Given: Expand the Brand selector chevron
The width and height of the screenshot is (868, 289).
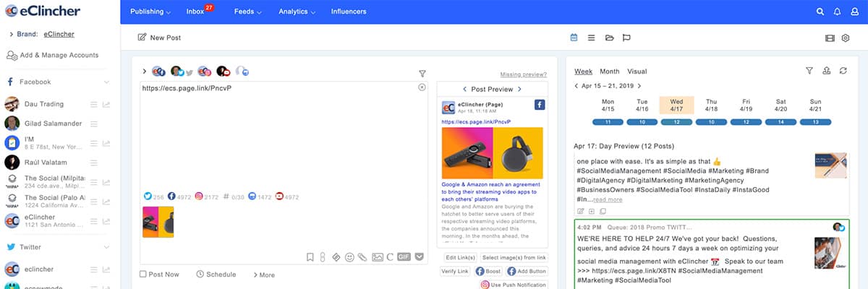Looking at the screenshot, I should click(11, 34).
